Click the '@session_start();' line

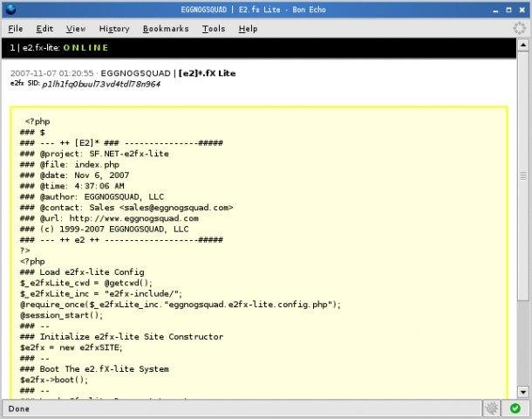[x=61, y=315]
